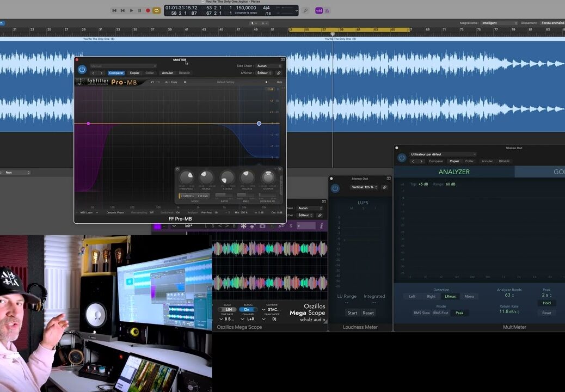Open the tuner icon next to display

point(305,10)
